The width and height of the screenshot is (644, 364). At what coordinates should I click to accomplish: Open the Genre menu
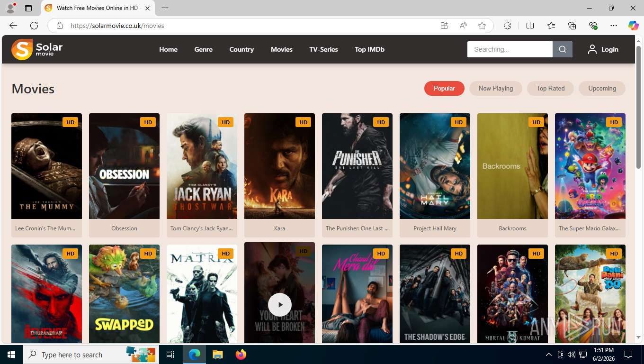pos(203,49)
